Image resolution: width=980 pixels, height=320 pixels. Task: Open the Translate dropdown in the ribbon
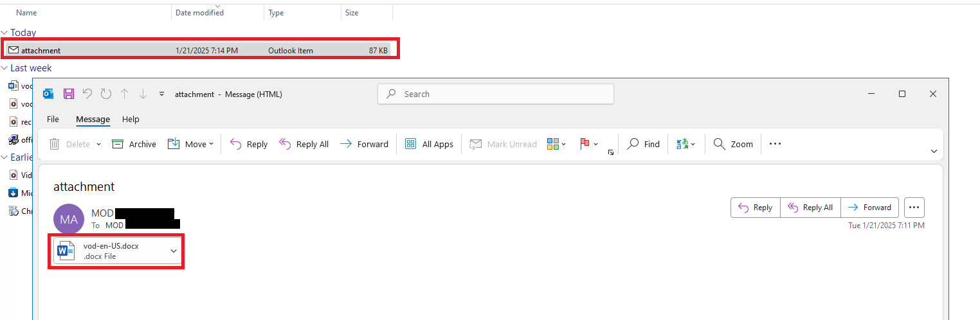tap(685, 144)
